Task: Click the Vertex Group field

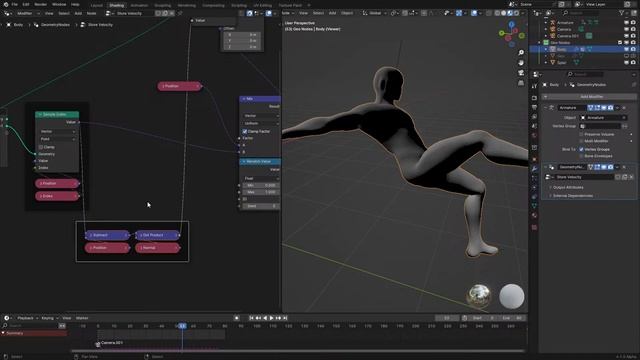Action: [x=600, y=126]
